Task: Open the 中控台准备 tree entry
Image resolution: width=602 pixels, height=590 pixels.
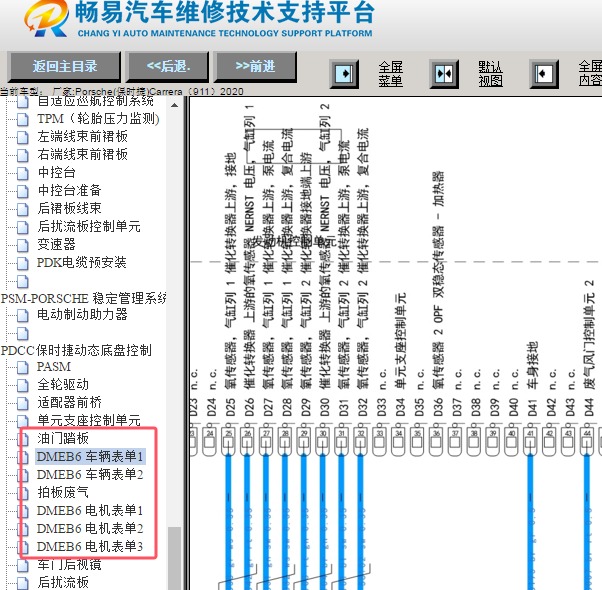Action: click(x=69, y=190)
